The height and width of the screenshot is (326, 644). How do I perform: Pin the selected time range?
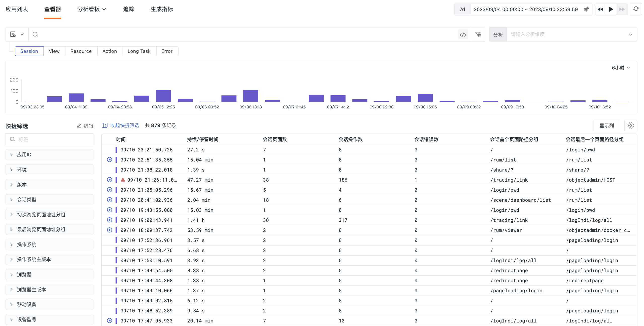coord(586,9)
